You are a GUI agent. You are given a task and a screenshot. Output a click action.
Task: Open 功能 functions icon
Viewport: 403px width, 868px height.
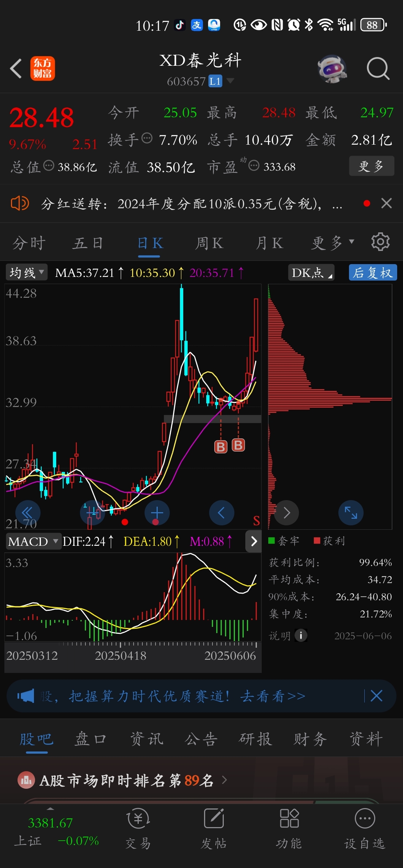point(289,828)
